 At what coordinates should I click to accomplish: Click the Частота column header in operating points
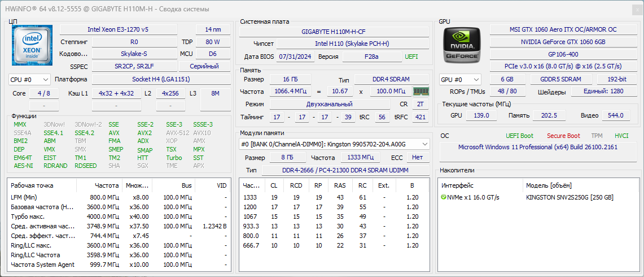(107, 185)
